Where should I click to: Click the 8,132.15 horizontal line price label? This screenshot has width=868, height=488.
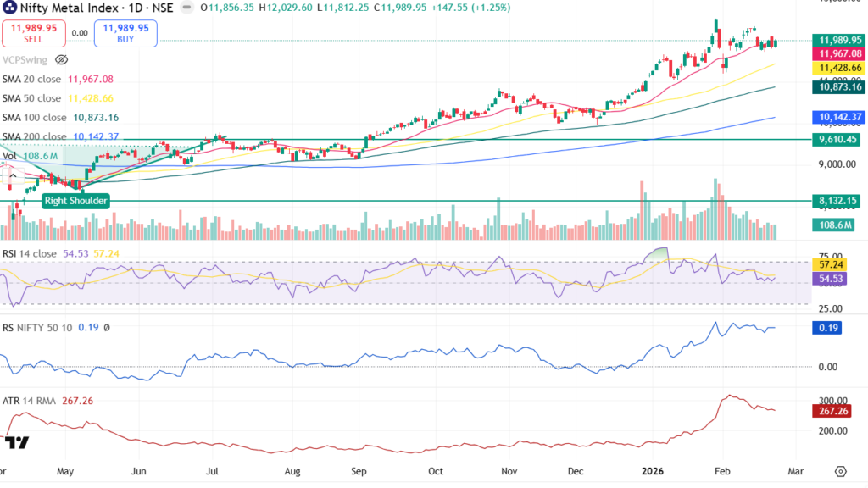(836, 201)
